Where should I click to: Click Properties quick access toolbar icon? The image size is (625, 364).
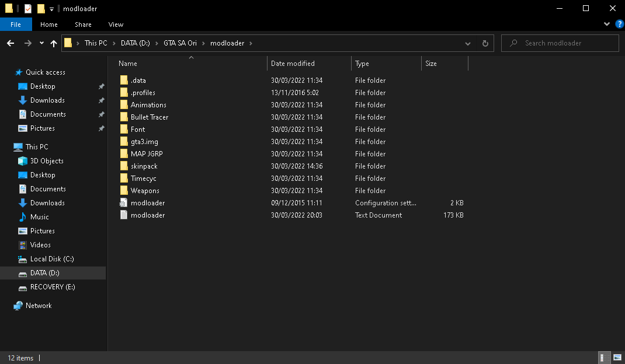(28, 8)
